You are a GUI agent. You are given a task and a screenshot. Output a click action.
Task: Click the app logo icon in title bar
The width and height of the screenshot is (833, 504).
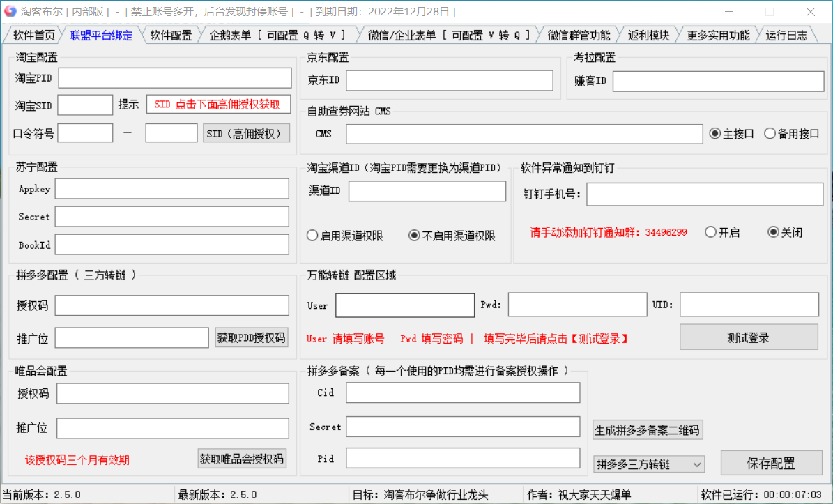(10, 11)
